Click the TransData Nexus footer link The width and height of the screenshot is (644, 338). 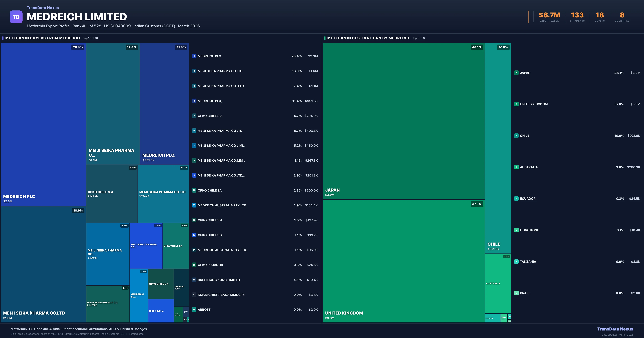point(615,329)
